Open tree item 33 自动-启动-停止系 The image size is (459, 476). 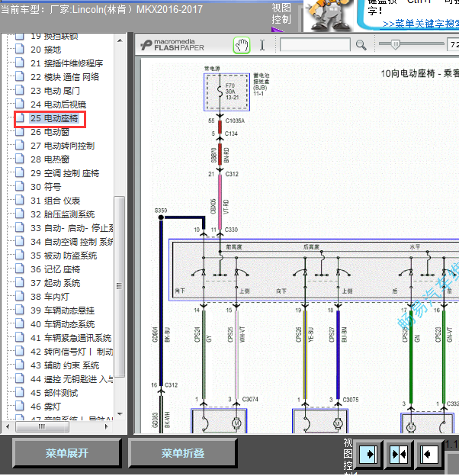point(72,228)
